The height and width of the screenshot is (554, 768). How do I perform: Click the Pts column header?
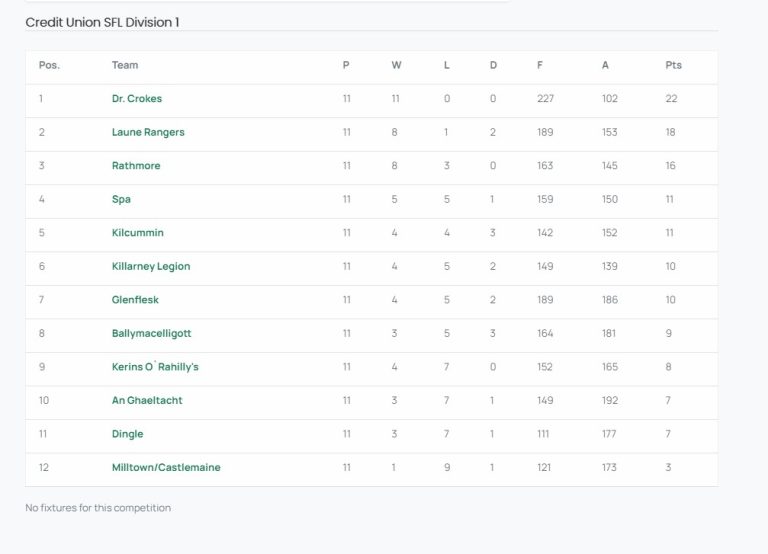[x=673, y=65]
